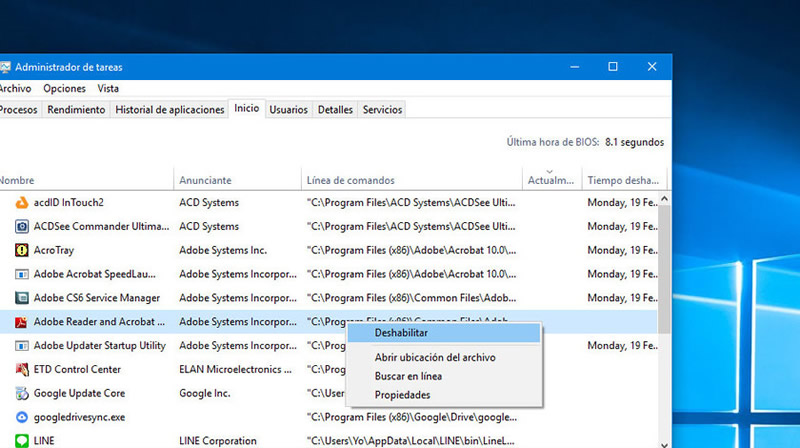Sort by the Anunciante column header
The image size is (800, 448).
point(237,180)
